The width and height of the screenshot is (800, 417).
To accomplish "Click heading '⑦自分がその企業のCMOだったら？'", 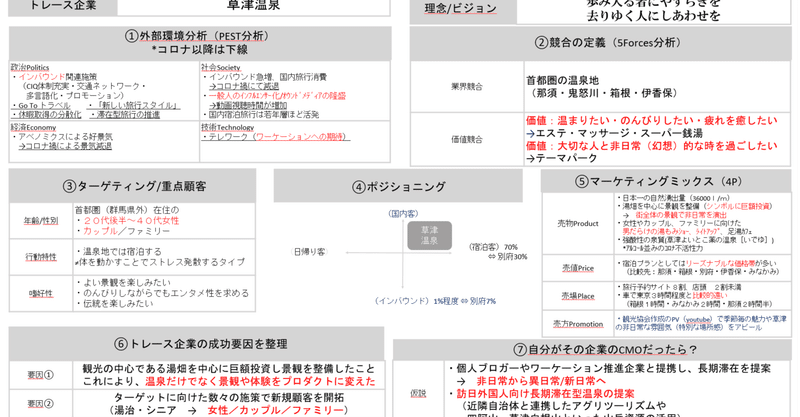I will 605,350.
